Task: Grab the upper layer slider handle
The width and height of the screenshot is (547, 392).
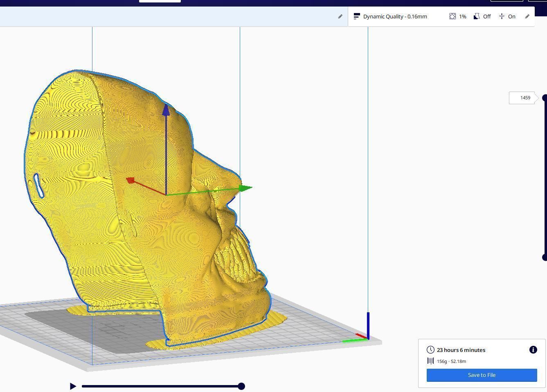Action: tap(545, 98)
